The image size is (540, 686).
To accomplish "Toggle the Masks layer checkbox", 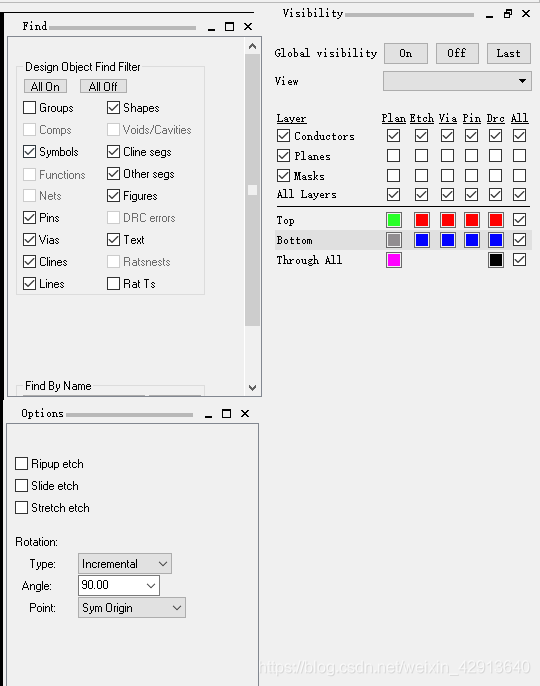I will click(284, 175).
